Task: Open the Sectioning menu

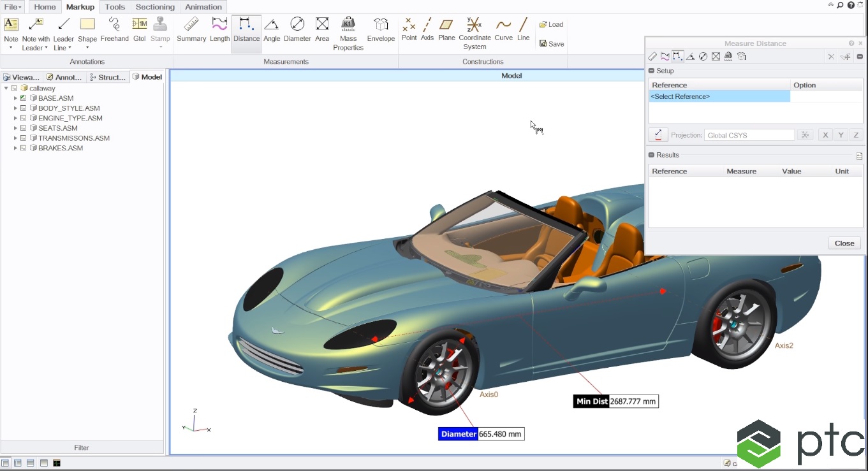Action: pos(155,7)
